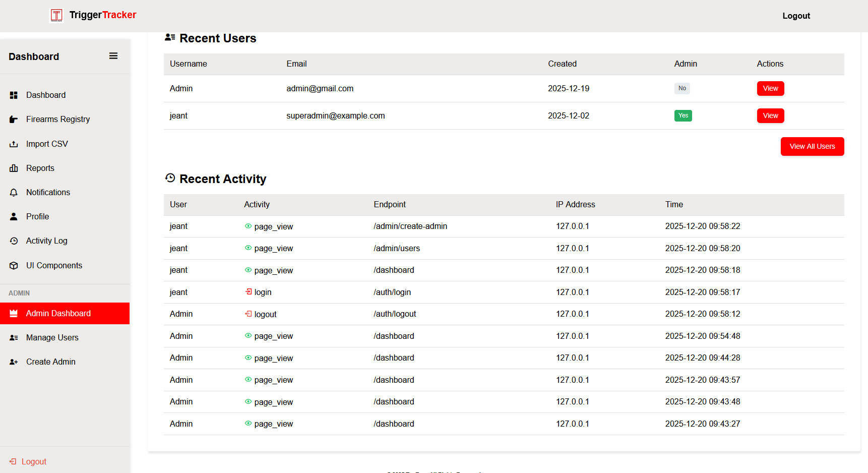Click the Activity Log clock icon
The height and width of the screenshot is (473, 868).
click(14, 241)
